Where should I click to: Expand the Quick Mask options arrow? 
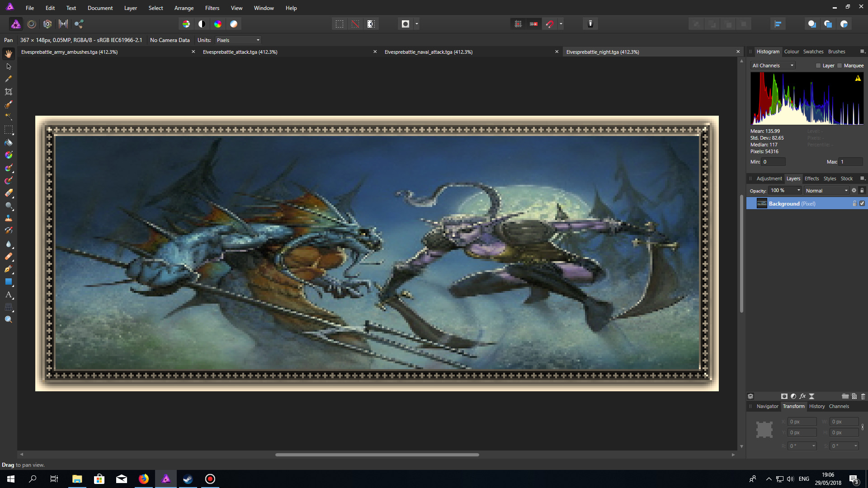click(x=417, y=24)
